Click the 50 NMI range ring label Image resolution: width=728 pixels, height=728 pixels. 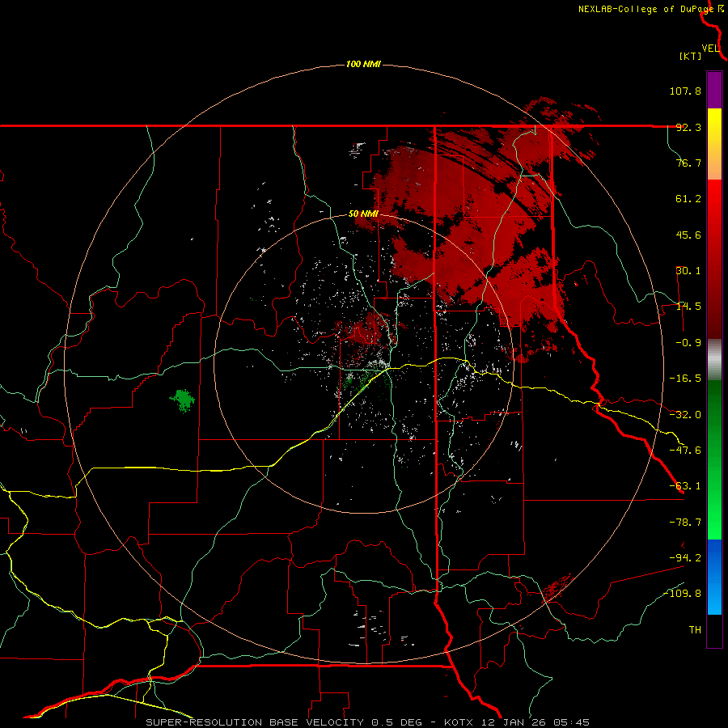(x=363, y=214)
